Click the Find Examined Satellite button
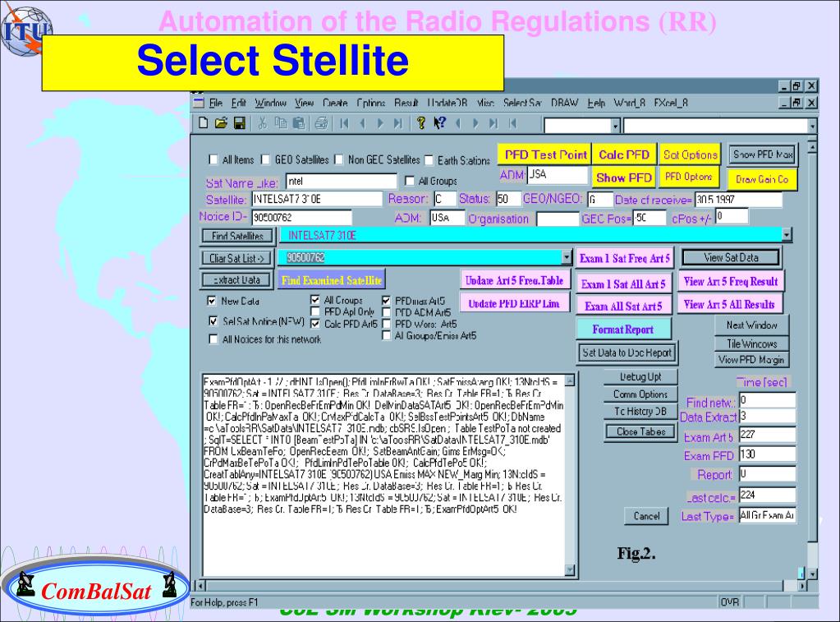Viewport: 840px width, 622px height. [332, 280]
